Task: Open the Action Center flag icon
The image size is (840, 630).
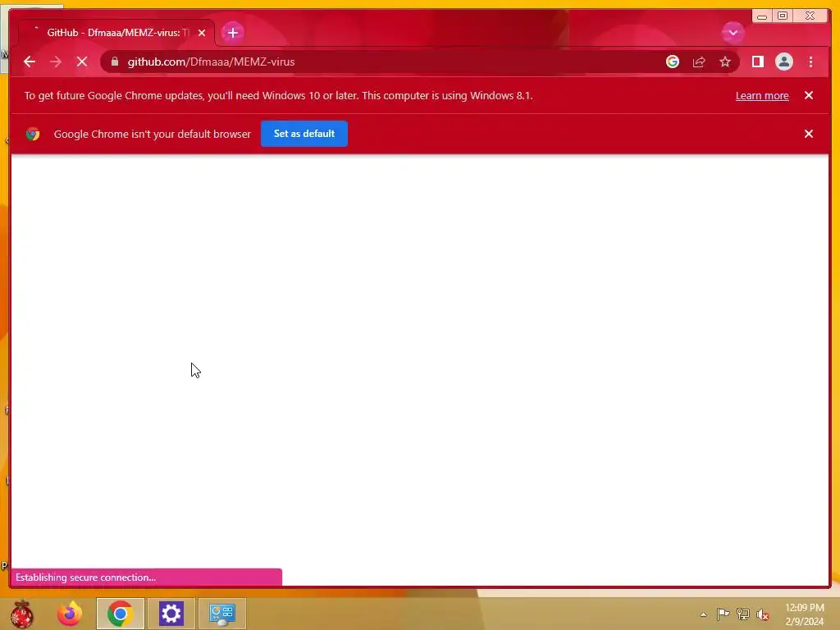Action: click(723, 614)
